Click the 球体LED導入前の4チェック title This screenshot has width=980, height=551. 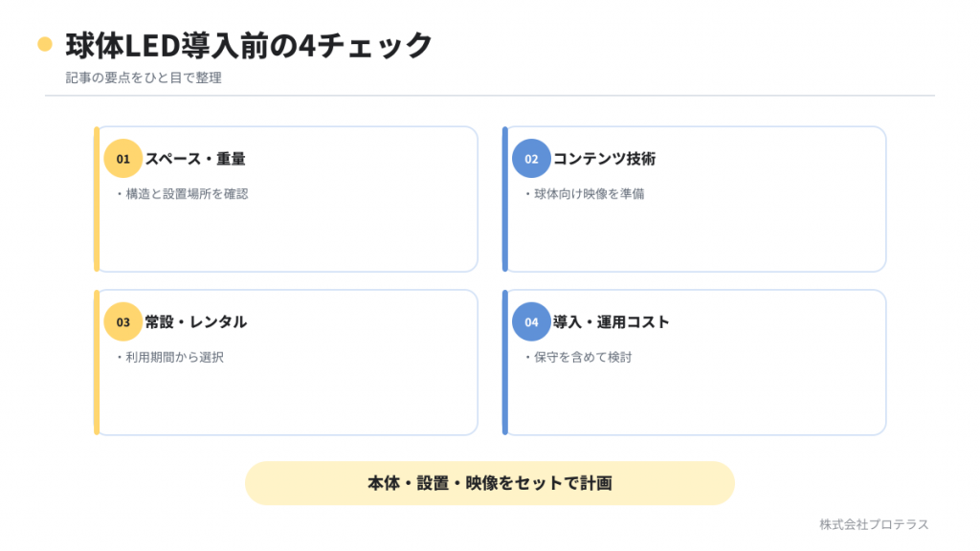250,45
